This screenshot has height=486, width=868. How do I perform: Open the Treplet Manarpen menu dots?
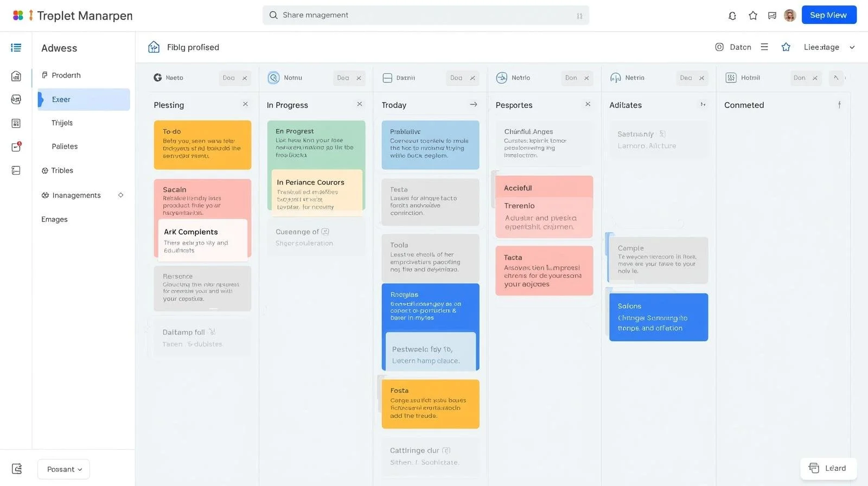31,15
